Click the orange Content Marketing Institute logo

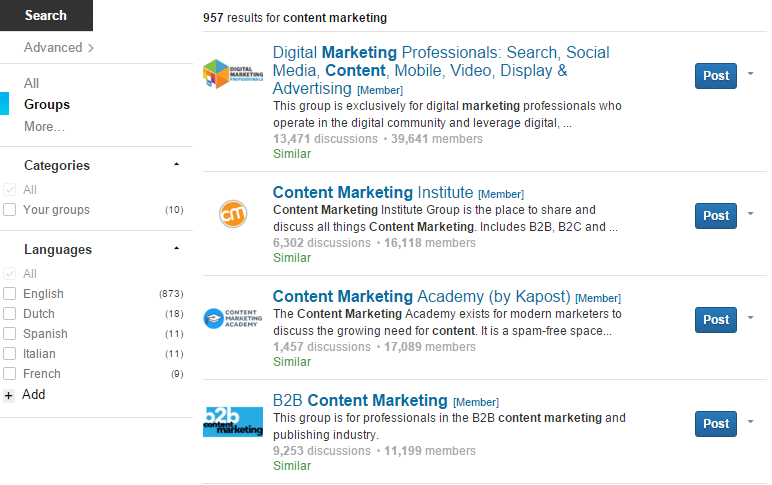(233, 214)
